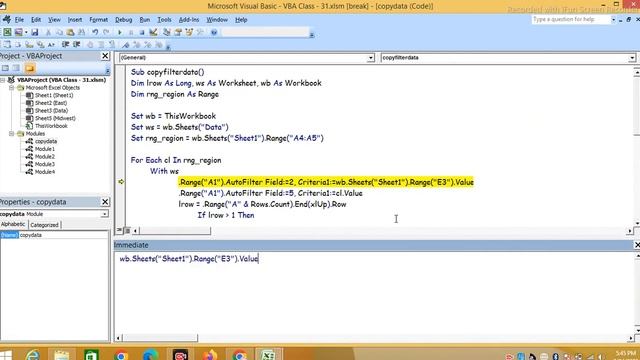Open the File menu
The height and width of the screenshot is (360, 640).
(19, 20)
